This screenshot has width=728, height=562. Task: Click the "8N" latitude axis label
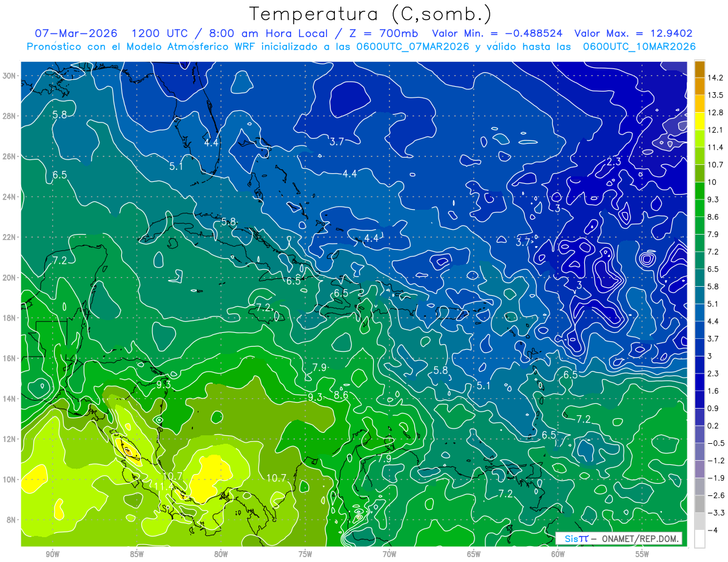pos(11,520)
